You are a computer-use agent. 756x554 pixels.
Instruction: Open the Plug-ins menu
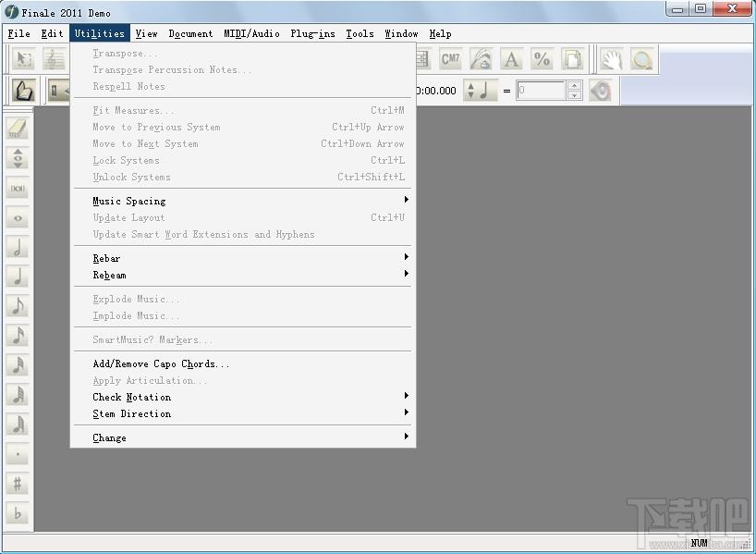(x=312, y=33)
